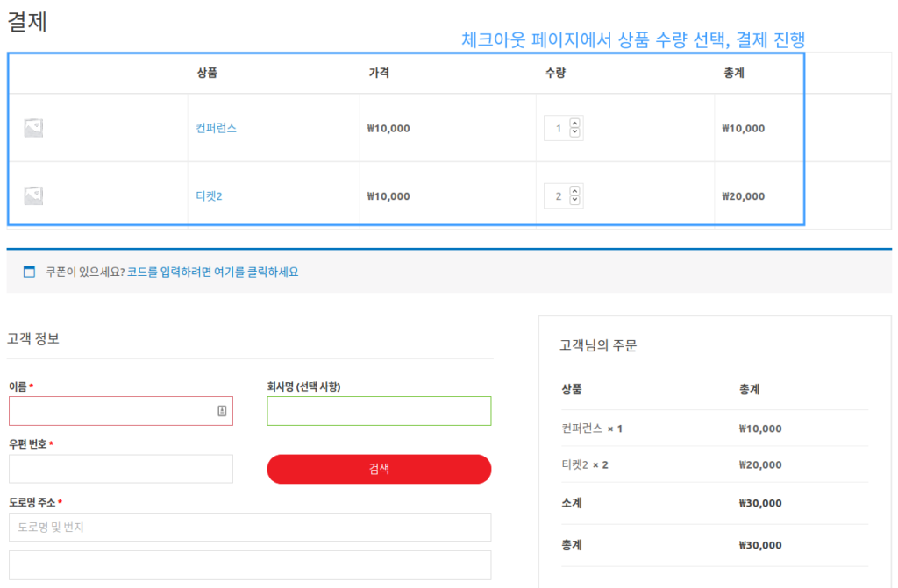Click the 티켓2 product placeholder image
Image resolution: width=898 pixels, height=588 pixels.
(x=33, y=196)
